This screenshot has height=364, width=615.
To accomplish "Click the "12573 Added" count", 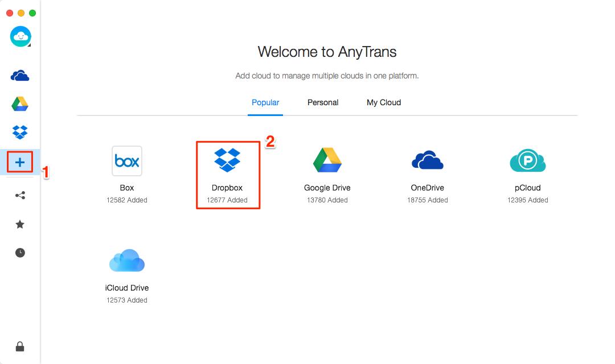I will tap(126, 300).
